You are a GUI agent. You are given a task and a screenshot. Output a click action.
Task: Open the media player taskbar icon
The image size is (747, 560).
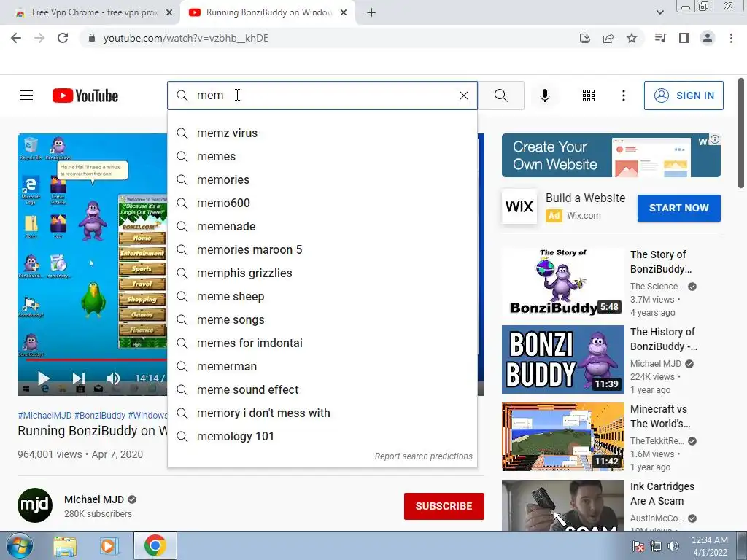tap(109, 546)
